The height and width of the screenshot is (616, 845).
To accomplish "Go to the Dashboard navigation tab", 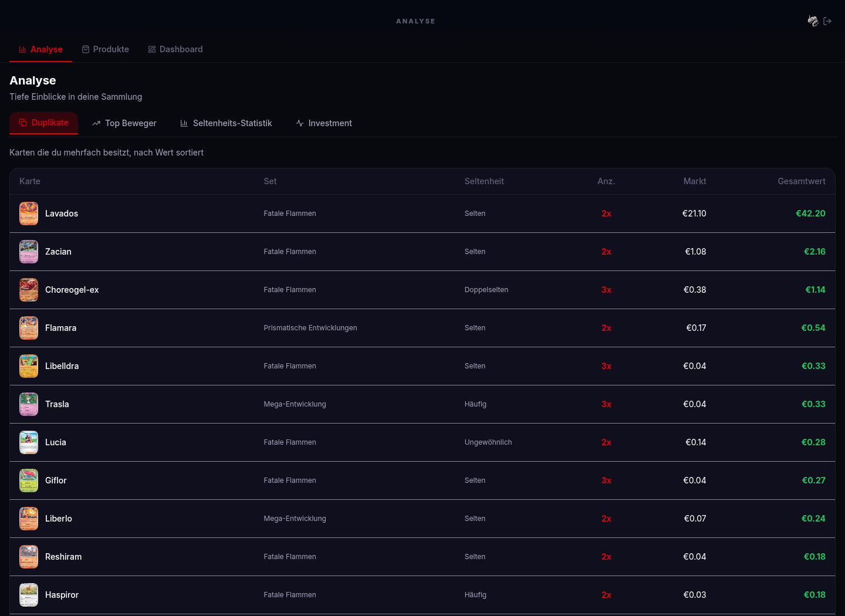I will pos(175,49).
